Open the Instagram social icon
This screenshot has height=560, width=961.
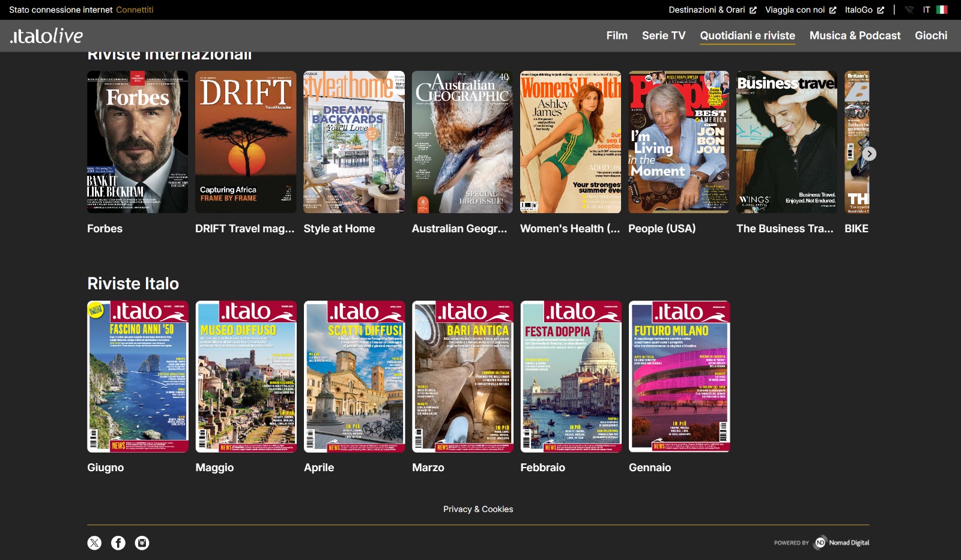142,543
